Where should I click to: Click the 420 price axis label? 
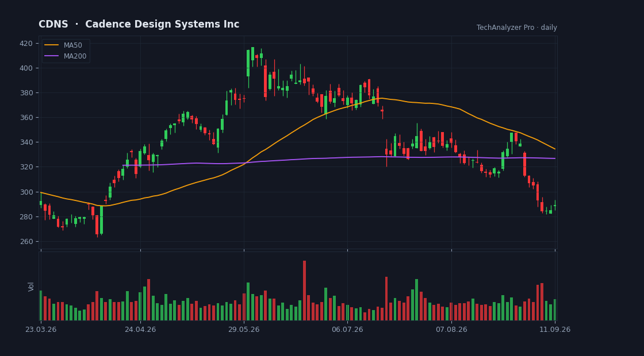[x=26, y=44]
